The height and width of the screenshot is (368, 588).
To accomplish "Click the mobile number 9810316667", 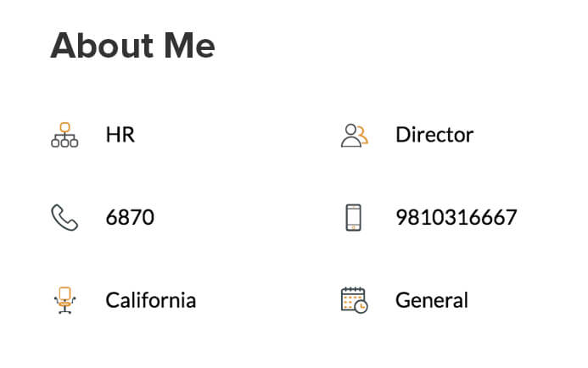I will point(456,218).
